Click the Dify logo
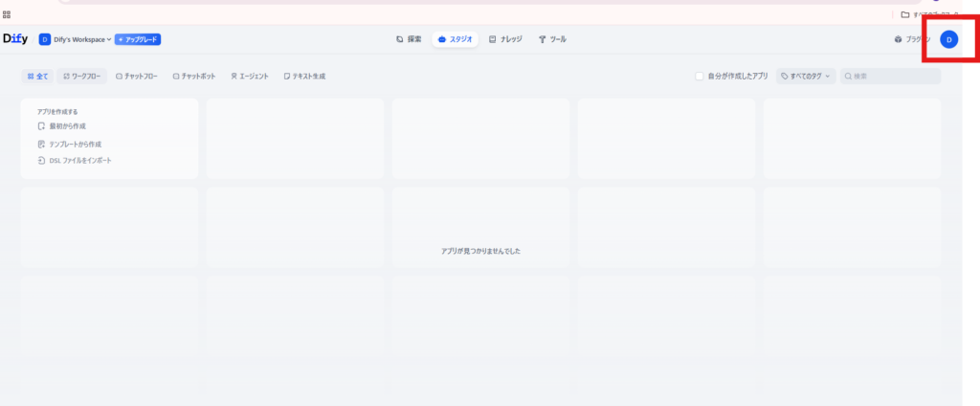The image size is (980, 406). click(15, 39)
